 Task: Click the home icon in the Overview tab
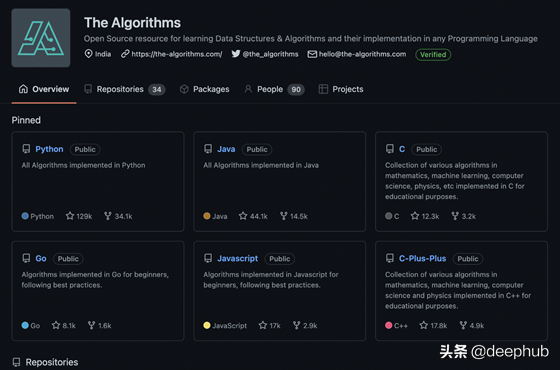(23, 89)
